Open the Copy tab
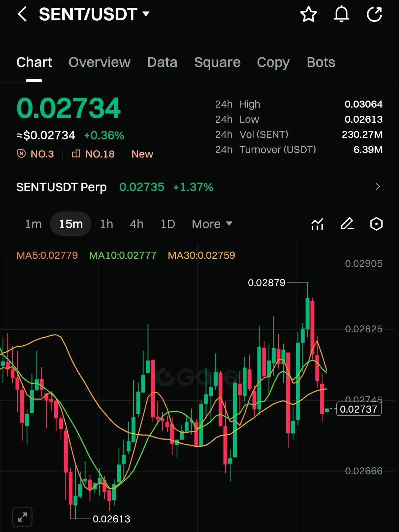 tap(273, 62)
